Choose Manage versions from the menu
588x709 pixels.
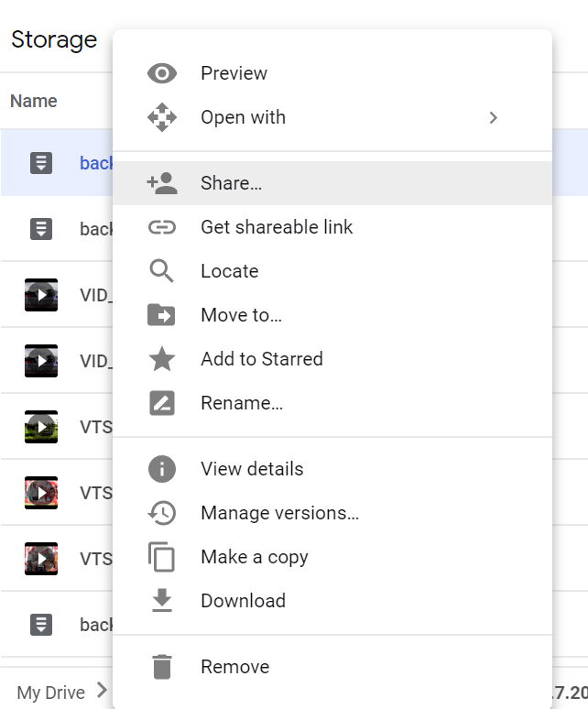pos(279,513)
